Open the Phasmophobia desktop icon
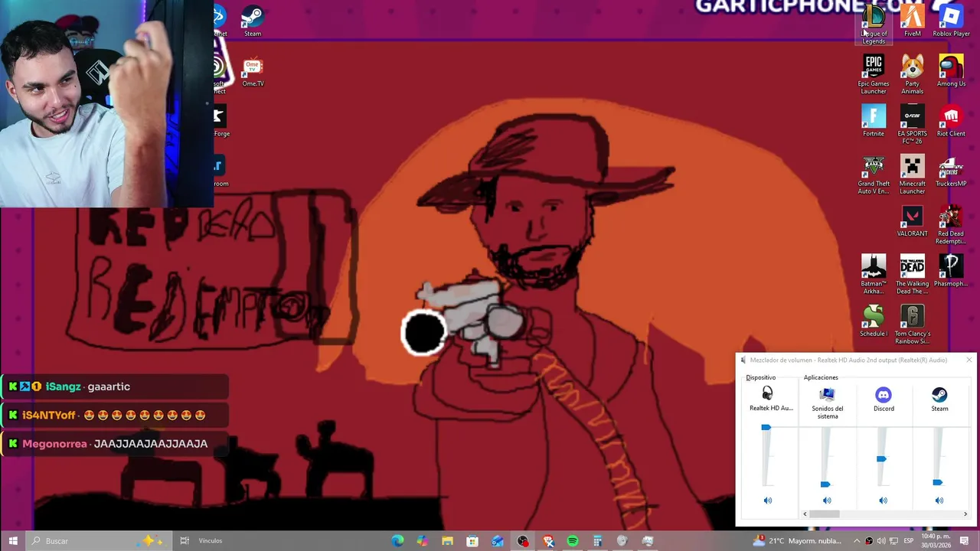The height and width of the screenshot is (551, 980). (951, 270)
